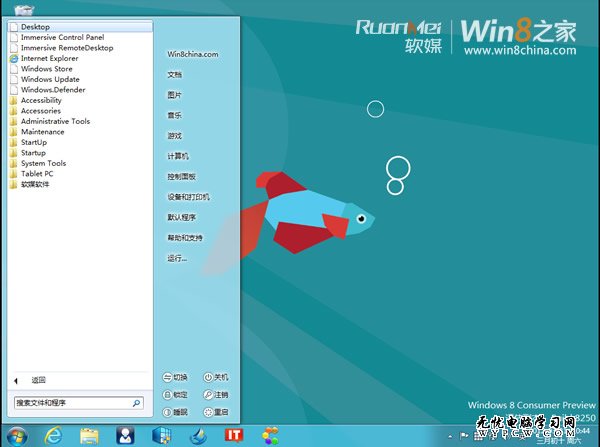The height and width of the screenshot is (447, 600).
Task: Click the Win8china.com user link
Action: coord(193,54)
